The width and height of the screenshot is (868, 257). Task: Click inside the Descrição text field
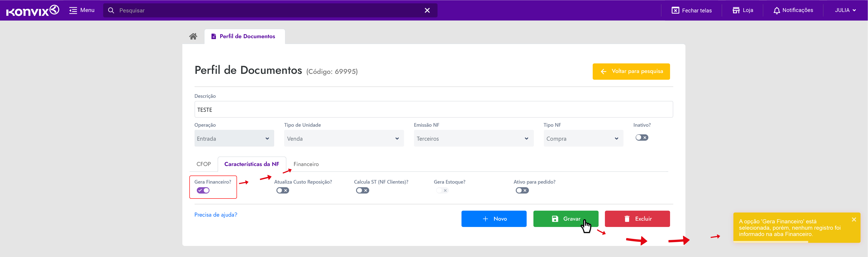[x=433, y=110]
